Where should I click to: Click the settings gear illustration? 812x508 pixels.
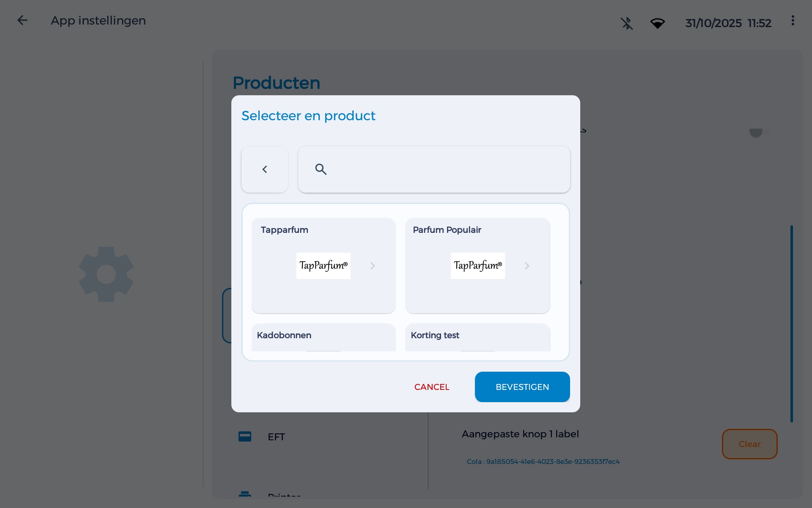coord(106,274)
